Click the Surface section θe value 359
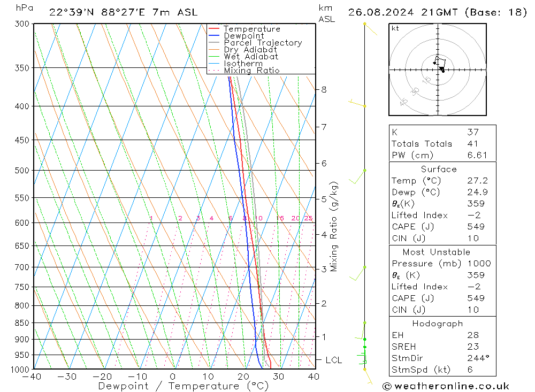 [x=476, y=204]
